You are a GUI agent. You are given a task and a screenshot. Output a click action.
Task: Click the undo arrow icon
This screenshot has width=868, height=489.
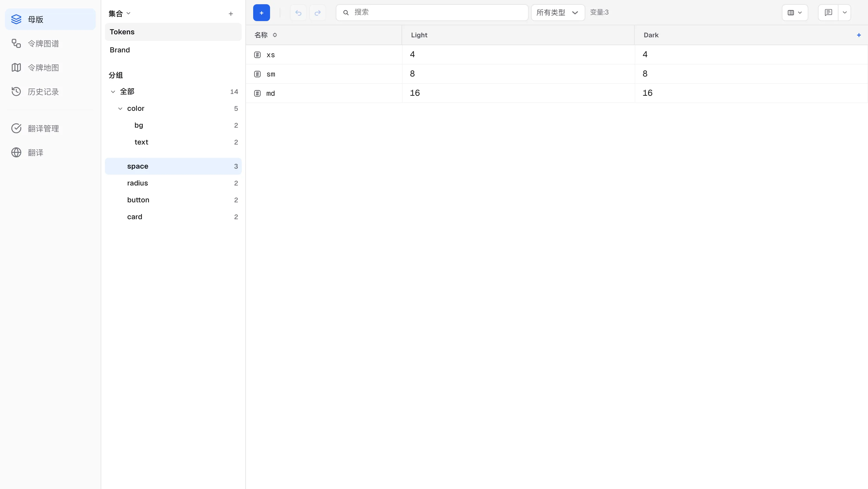298,13
